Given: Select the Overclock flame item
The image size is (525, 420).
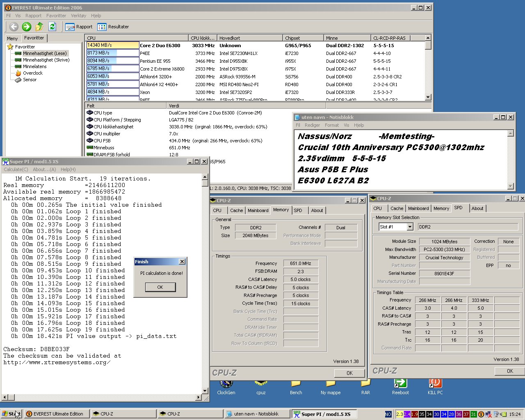Looking at the screenshot, I should tap(29, 73).
